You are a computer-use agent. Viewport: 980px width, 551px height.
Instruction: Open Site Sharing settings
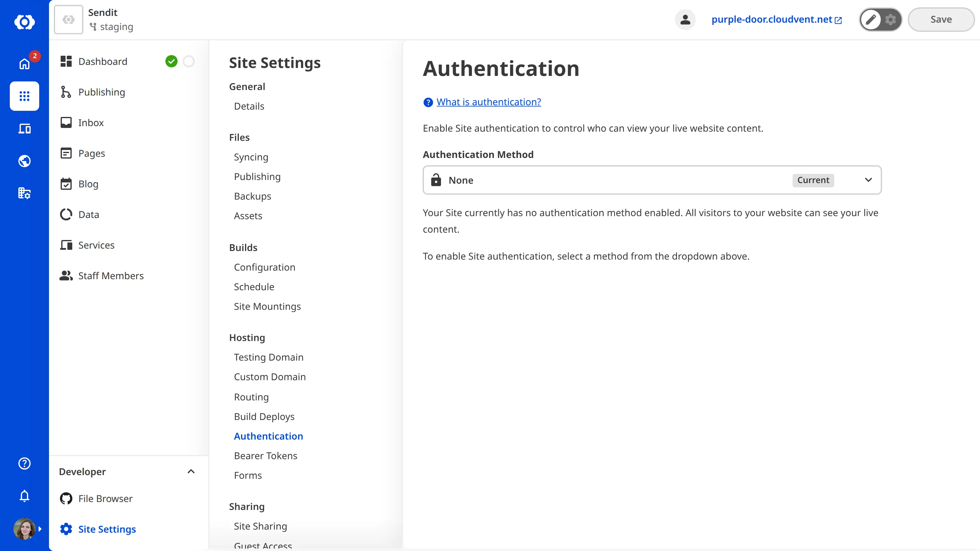click(x=260, y=526)
